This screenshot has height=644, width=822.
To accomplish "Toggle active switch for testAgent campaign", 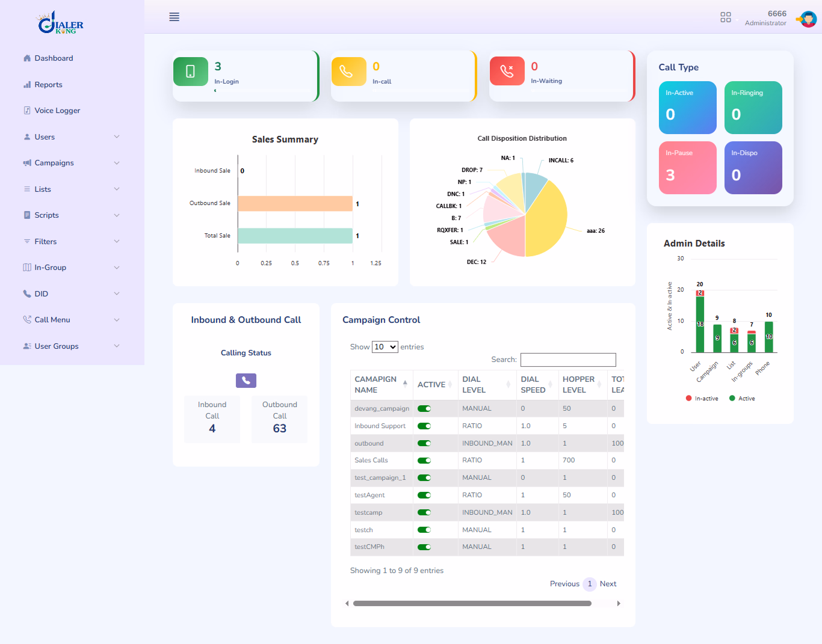I will click(424, 495).
